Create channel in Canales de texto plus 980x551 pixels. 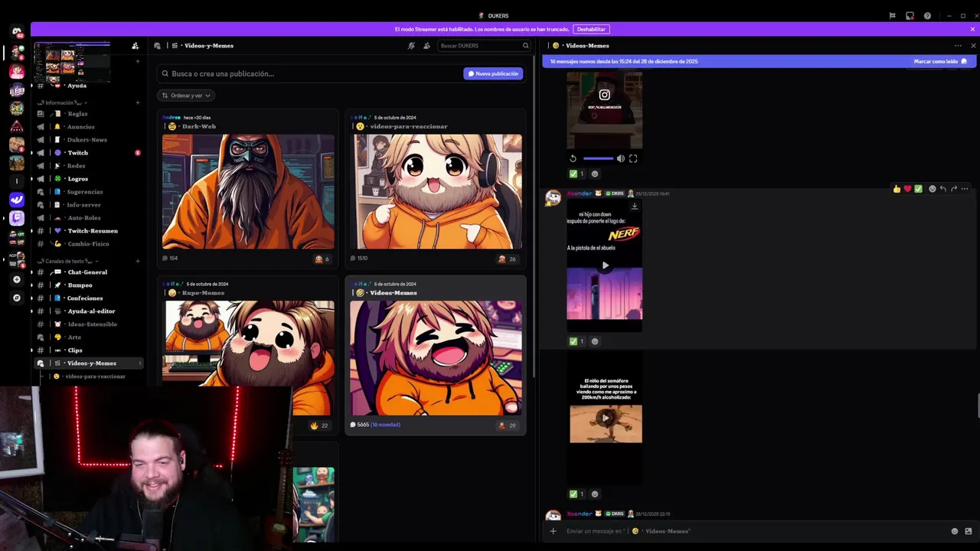coord(138,261)
